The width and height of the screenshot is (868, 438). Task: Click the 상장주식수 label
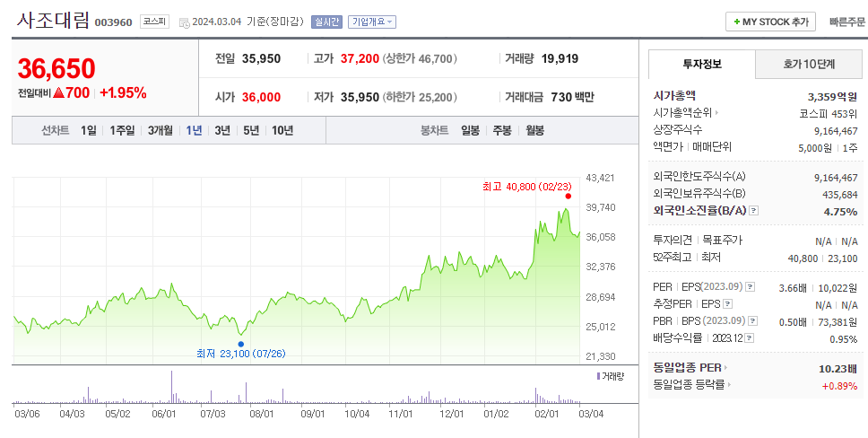click(678, 130)
